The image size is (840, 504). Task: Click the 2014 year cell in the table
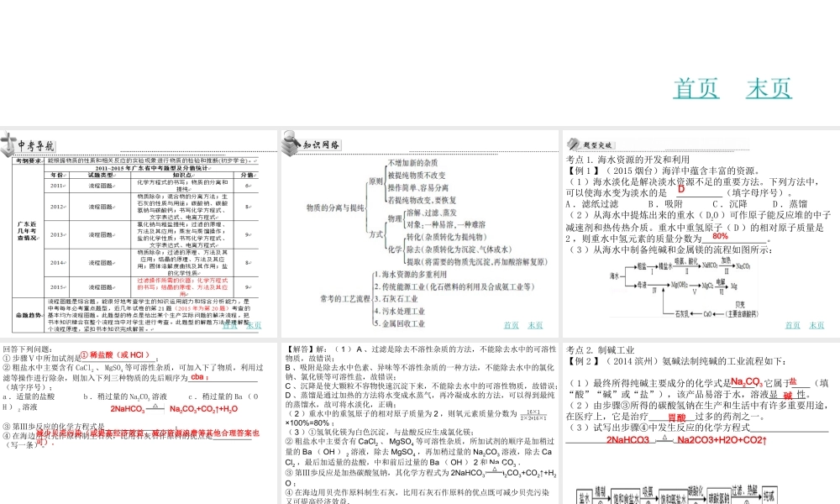click(57, 262)
